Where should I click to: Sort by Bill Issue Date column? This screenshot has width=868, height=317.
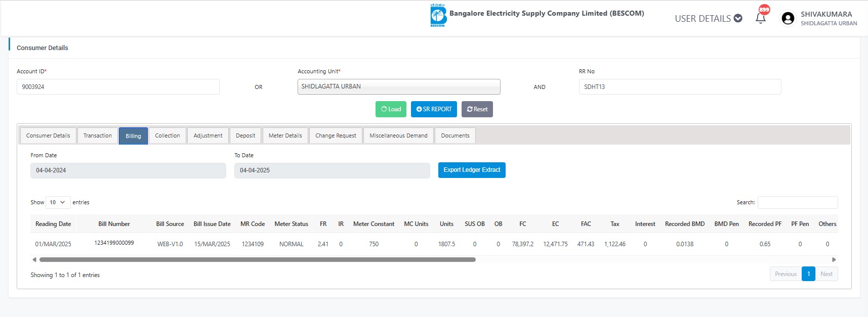[212, 224]
